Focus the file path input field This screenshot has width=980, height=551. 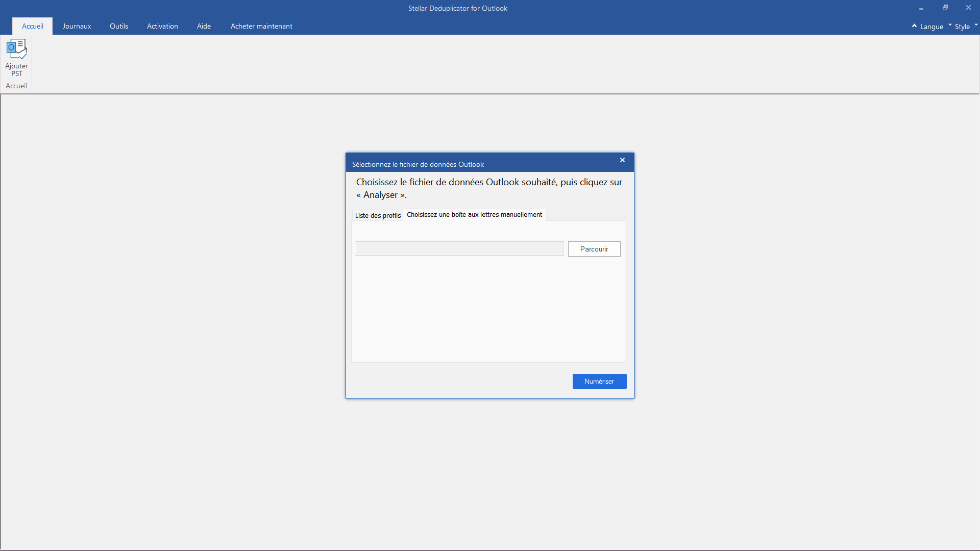[x=459, y=248]
